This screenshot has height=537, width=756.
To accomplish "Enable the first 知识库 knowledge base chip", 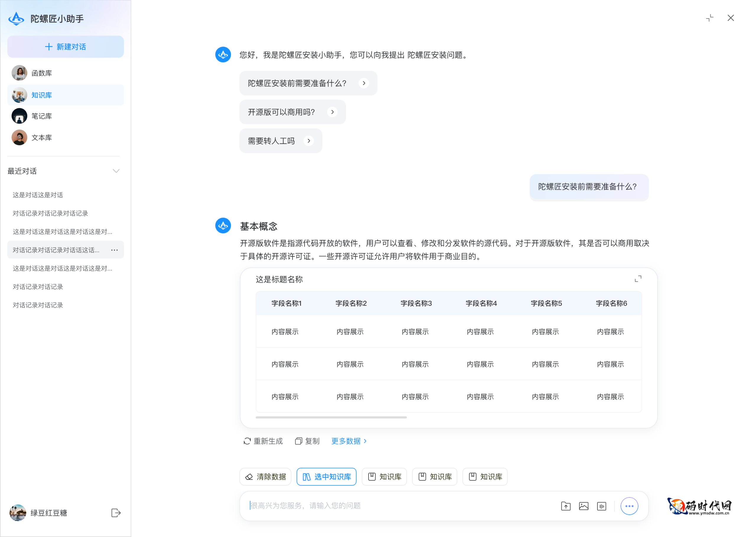I will coord(384,477).
